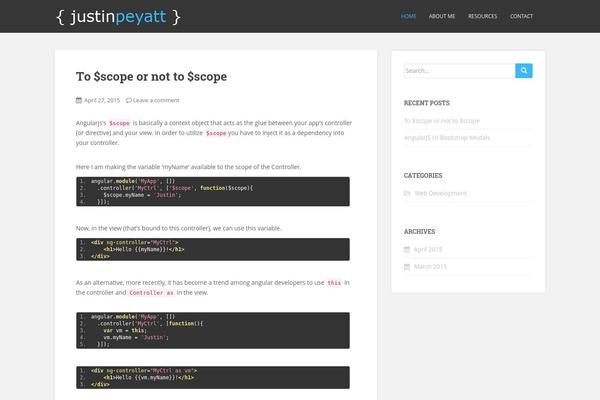Click the justinpeyatt site logo
The height and width of the screenshot is (400, 600).
[118, 17]
